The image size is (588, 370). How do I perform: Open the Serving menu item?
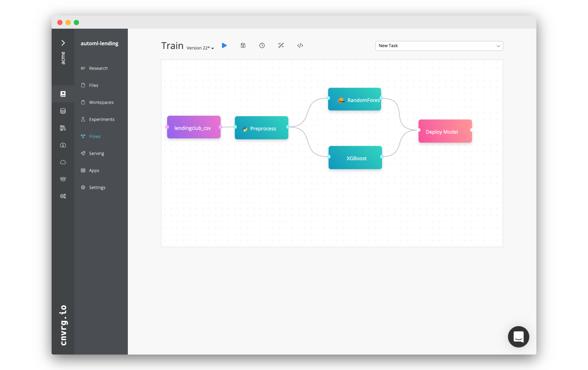[96, 153]
